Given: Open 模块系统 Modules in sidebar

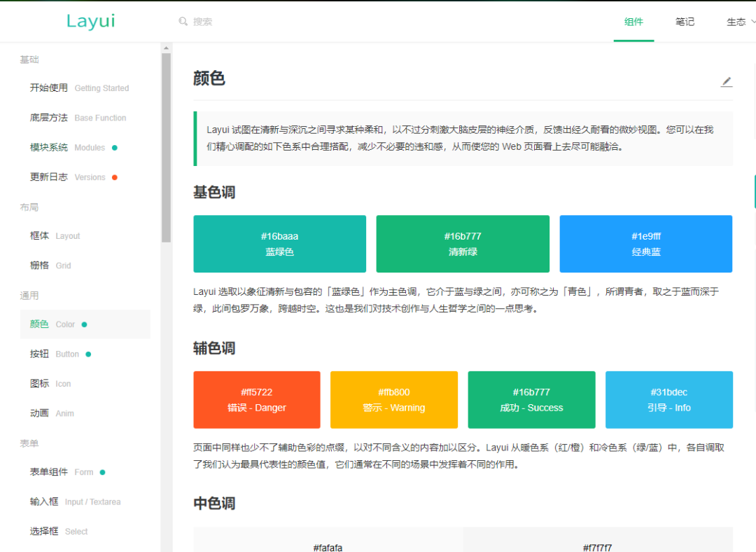Looking at the screenshot, I should [73, 147].
